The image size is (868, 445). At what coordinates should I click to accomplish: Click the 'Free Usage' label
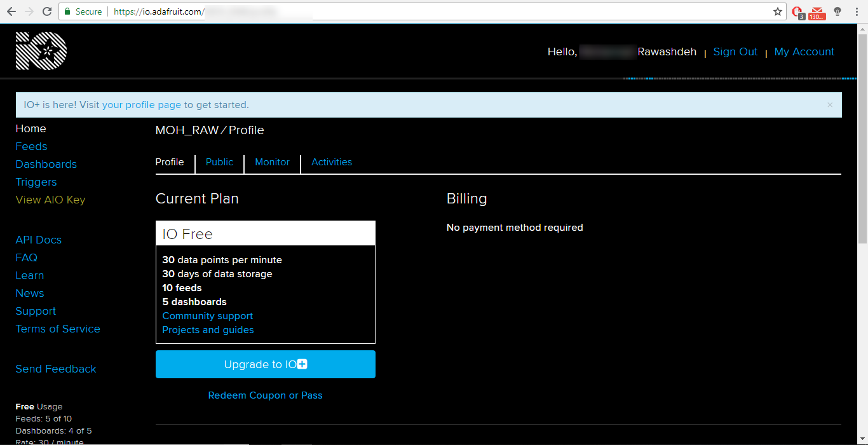click(x=39, y=407)
